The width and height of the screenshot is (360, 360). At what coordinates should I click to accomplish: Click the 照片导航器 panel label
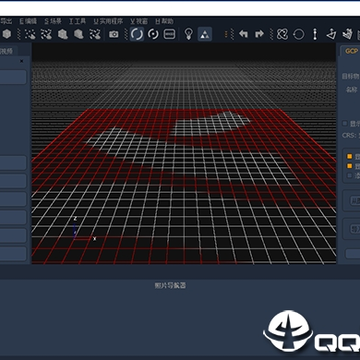170,285
